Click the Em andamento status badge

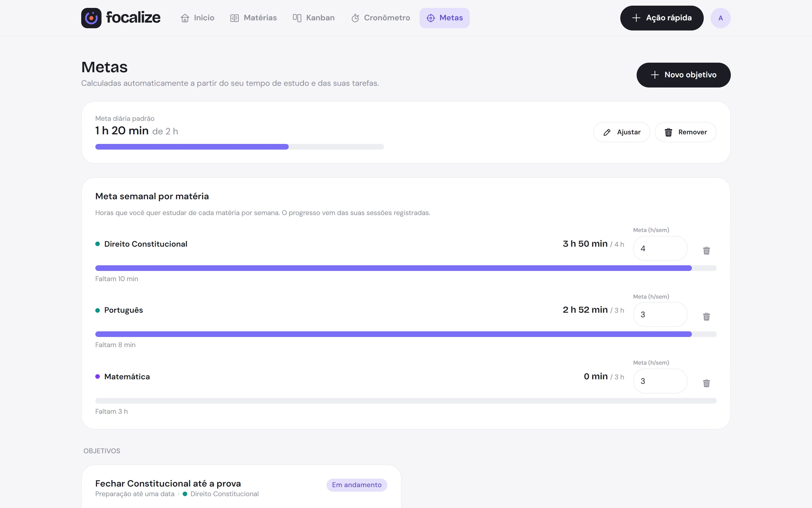point(357,485)
